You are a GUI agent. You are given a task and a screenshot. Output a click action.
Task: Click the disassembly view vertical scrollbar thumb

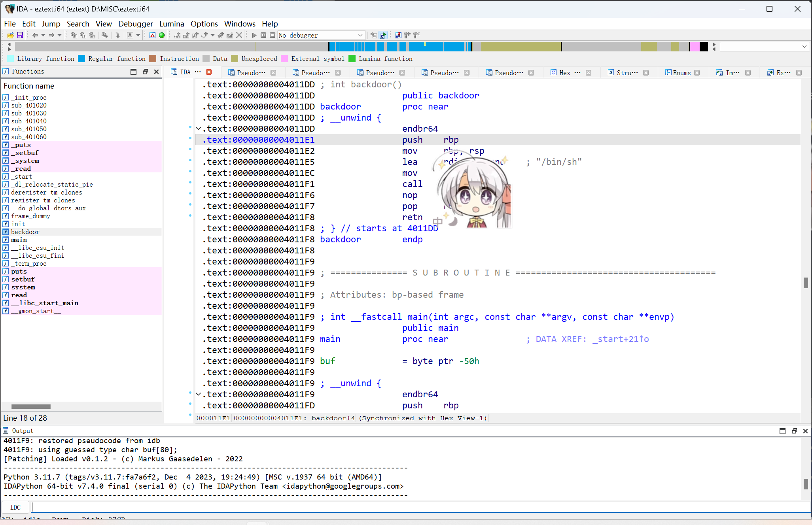pos(806,283)
